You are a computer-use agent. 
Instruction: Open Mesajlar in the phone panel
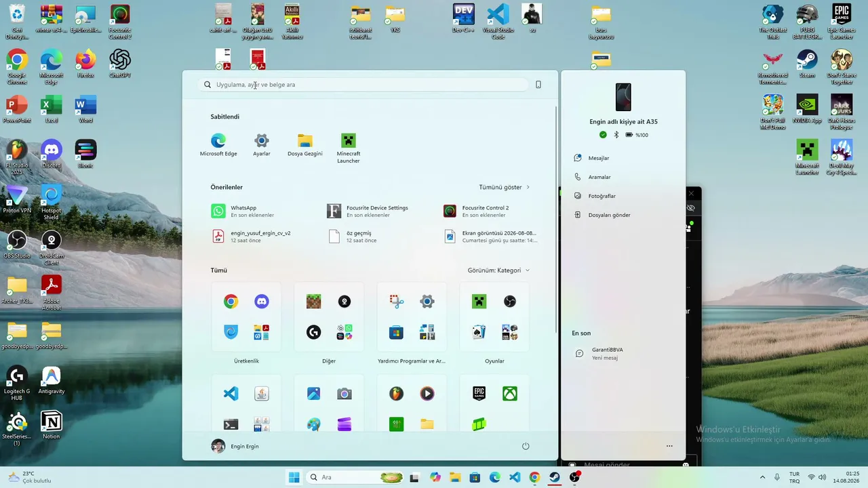[592, 158]
